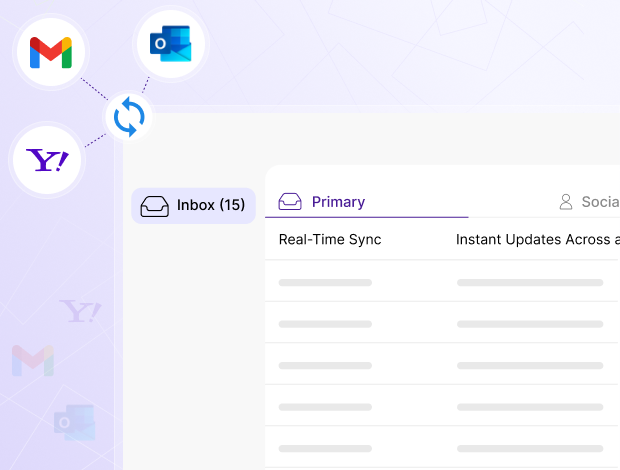Click the Yahoo logo circle
This screenshot has width=620, height=470.
click(x=47, y=160)
